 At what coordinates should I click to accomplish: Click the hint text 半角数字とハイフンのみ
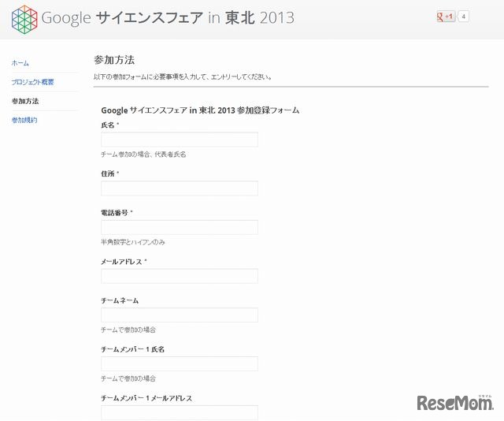pyautogui.click(x=133, y=242)
